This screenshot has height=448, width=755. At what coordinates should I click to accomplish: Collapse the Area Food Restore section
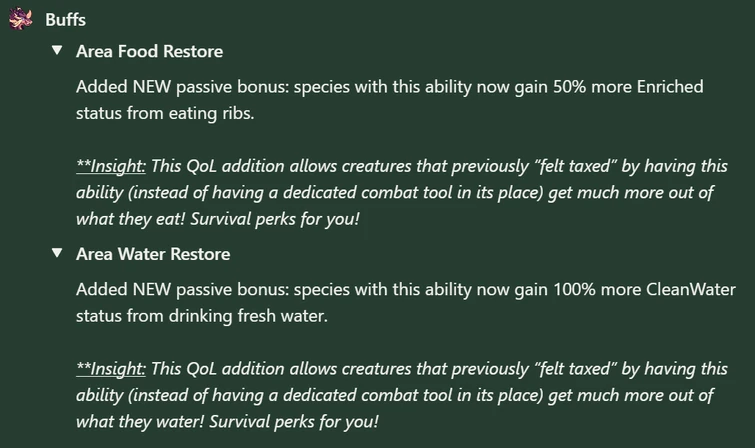click(57, 51)
